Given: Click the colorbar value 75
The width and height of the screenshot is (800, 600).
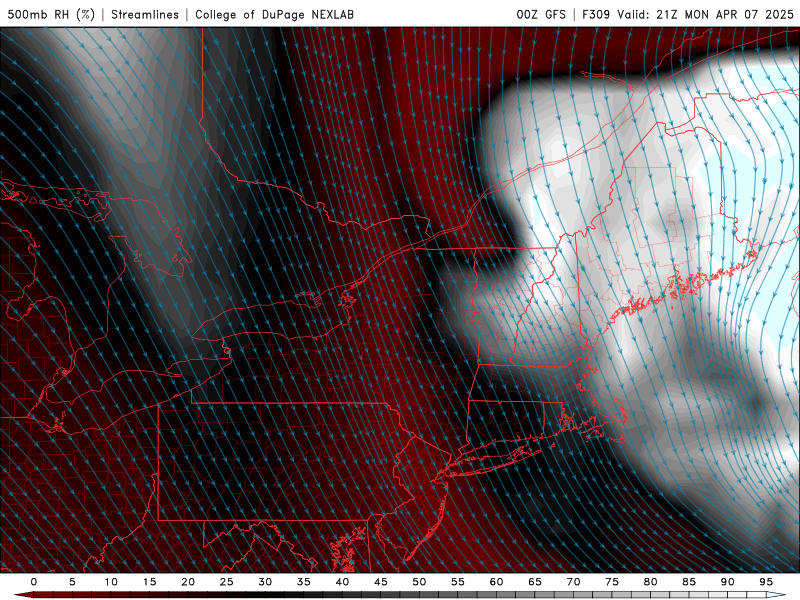Looking at the screenshot, I should coord(612,582).
